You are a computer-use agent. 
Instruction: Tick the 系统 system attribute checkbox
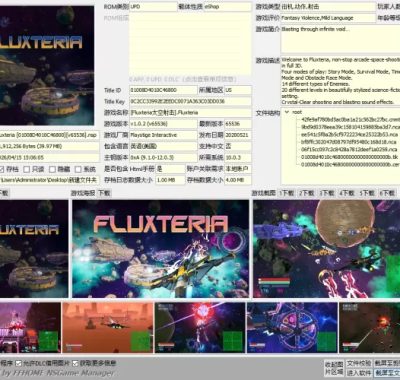(78, 169)
